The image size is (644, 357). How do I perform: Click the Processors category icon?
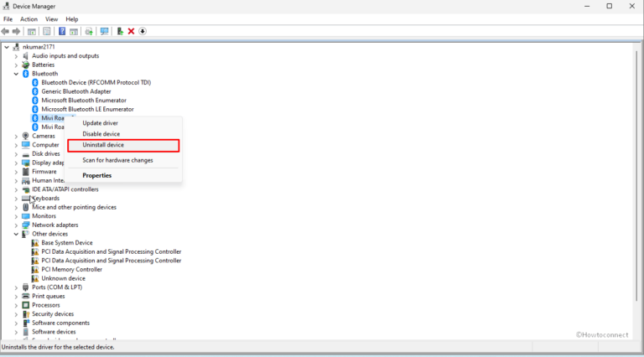point(25,305)
